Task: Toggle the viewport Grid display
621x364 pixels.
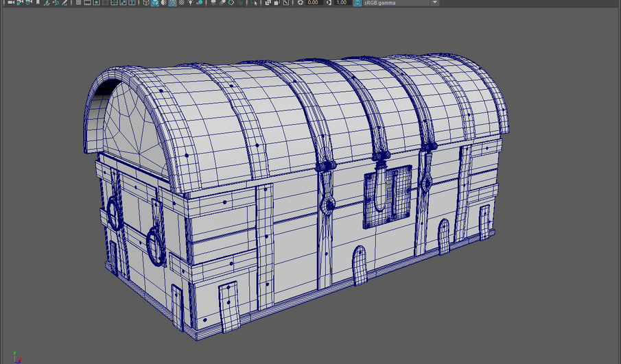Action: click(x=78, y=3)
